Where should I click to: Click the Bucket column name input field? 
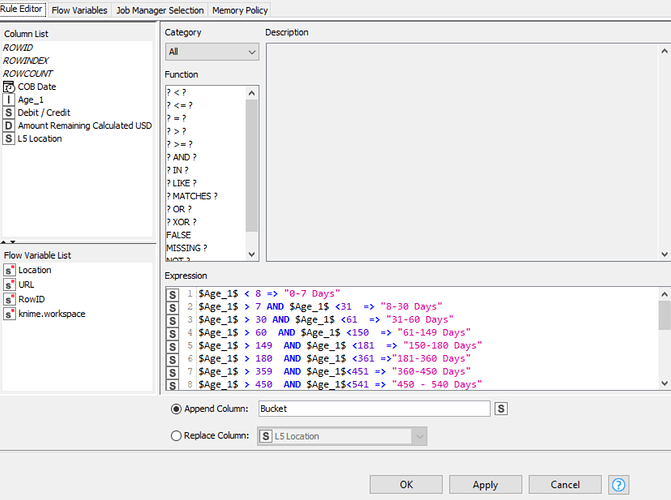click(373, 409)
